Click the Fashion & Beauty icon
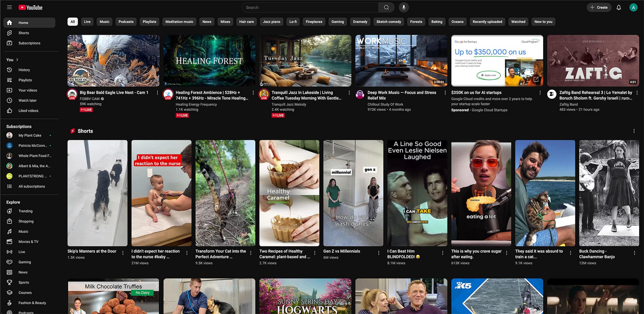This screenshot has height=314, width=644. tap(9, 303)
